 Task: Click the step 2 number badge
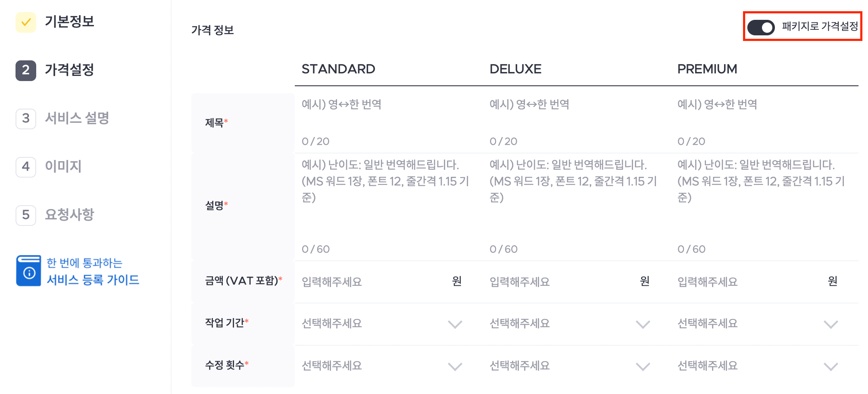pyautogui.click(x=26, y=70)
